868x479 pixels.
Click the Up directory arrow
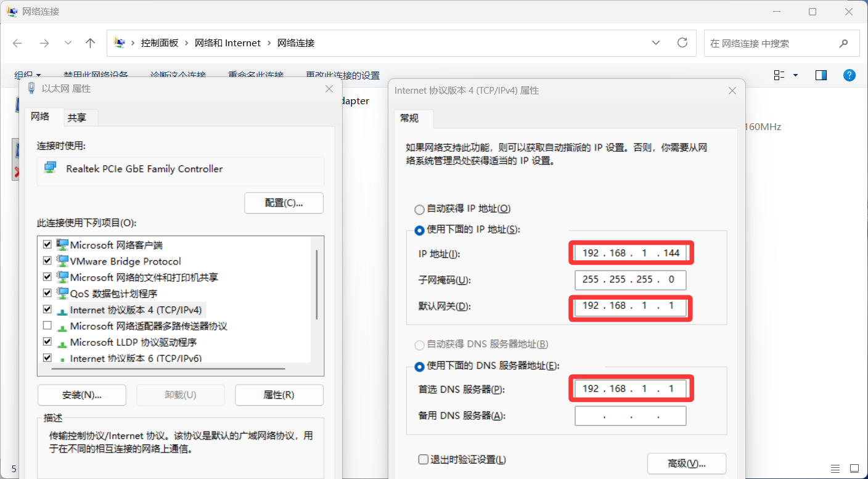[91, 43]
